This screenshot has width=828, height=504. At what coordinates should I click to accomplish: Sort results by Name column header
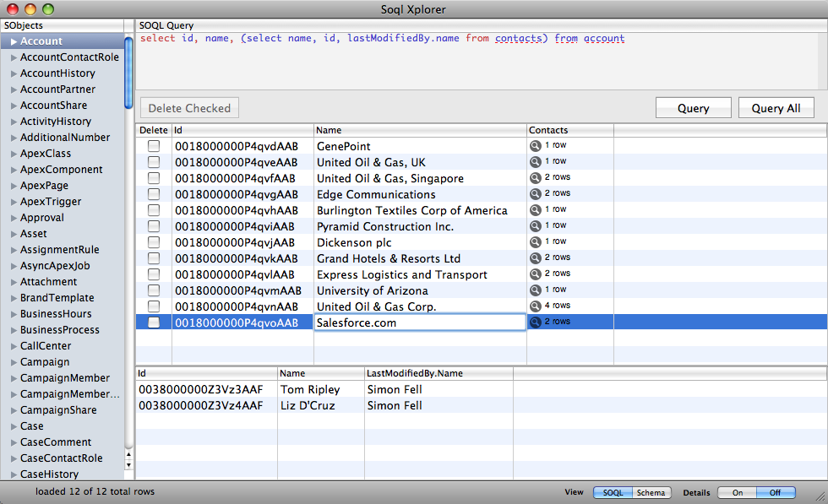click(420, 130)
